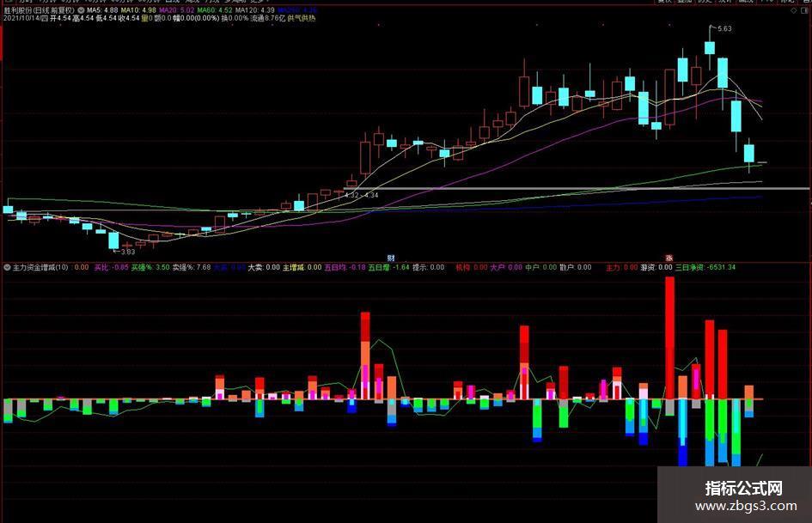This screenshot has height=523, width=812.
Task: Click the purple 大户 0.00 value
Action: pos(506,268)
